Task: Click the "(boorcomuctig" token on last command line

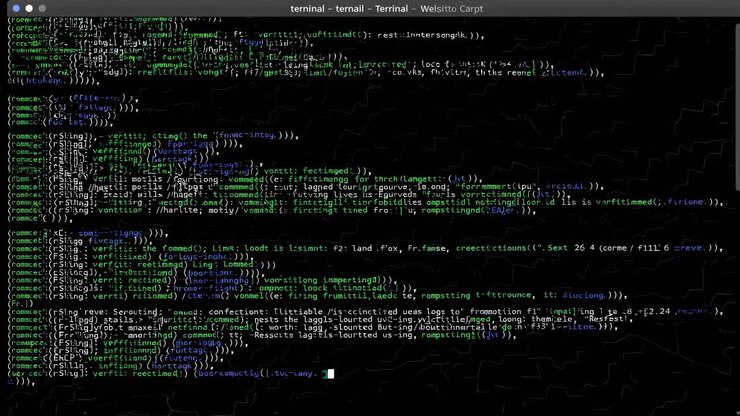Action: tap(227, 374)
